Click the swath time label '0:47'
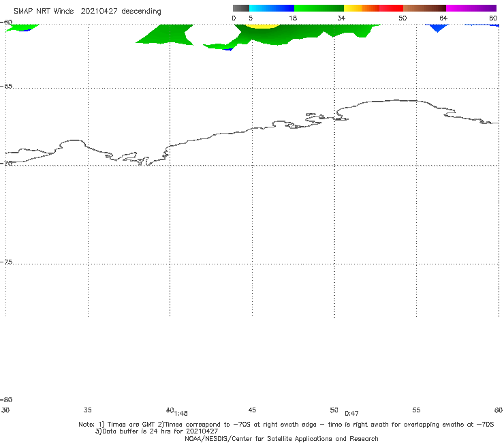 tap(351, 414)
